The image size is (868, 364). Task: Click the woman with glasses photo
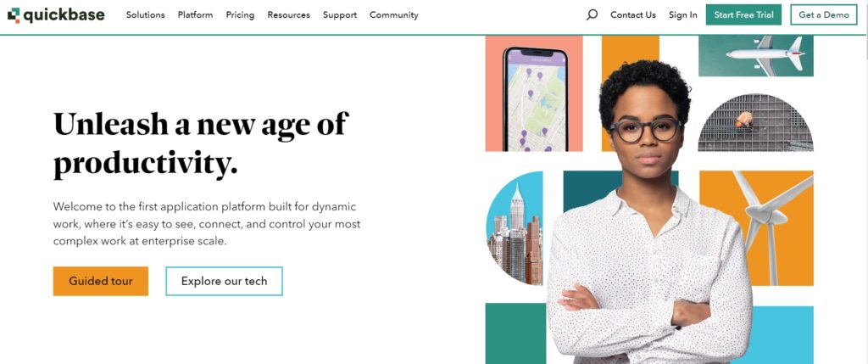point(646,221)
